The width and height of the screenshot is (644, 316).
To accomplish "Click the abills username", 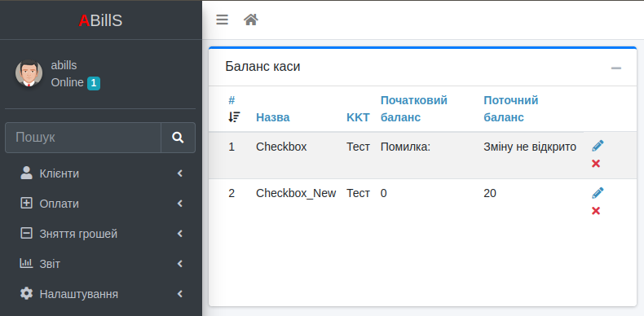I will (x=64, y=65).
